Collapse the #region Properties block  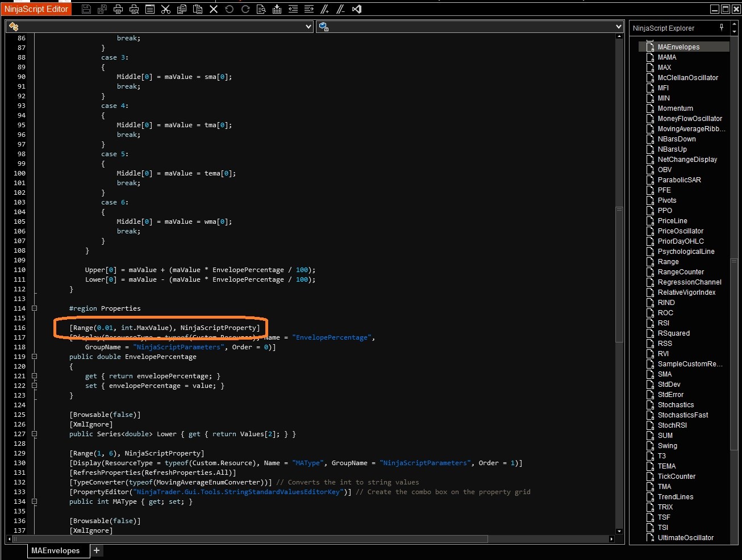tap(34, 308)
